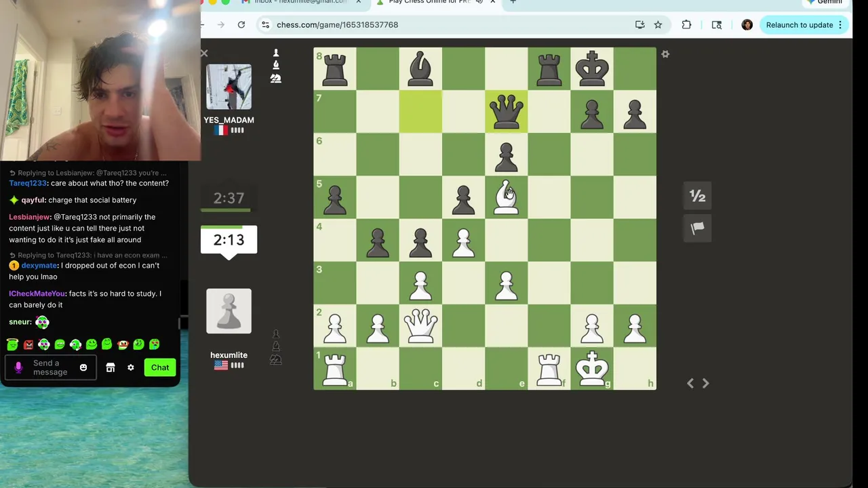Close the left panel X beside YES_MADAM

tap(204, 53)
